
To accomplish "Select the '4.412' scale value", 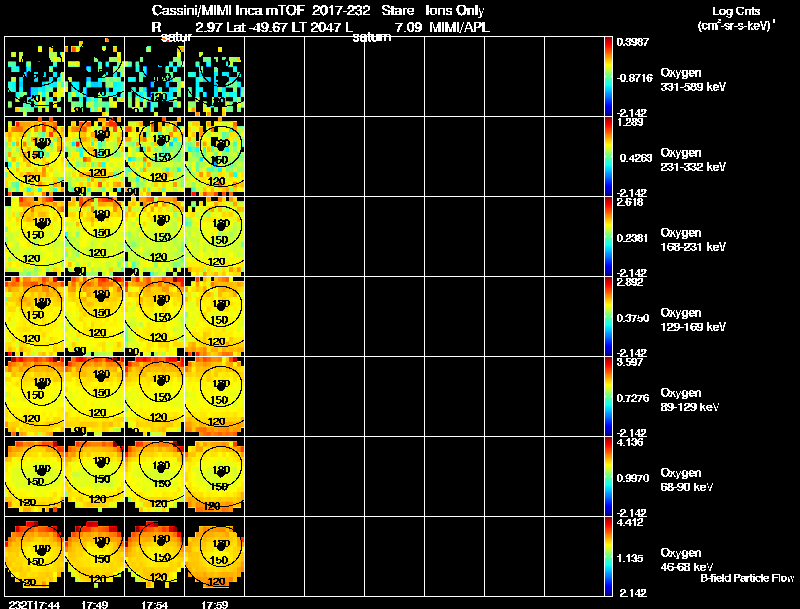I will tap(630, 522).
